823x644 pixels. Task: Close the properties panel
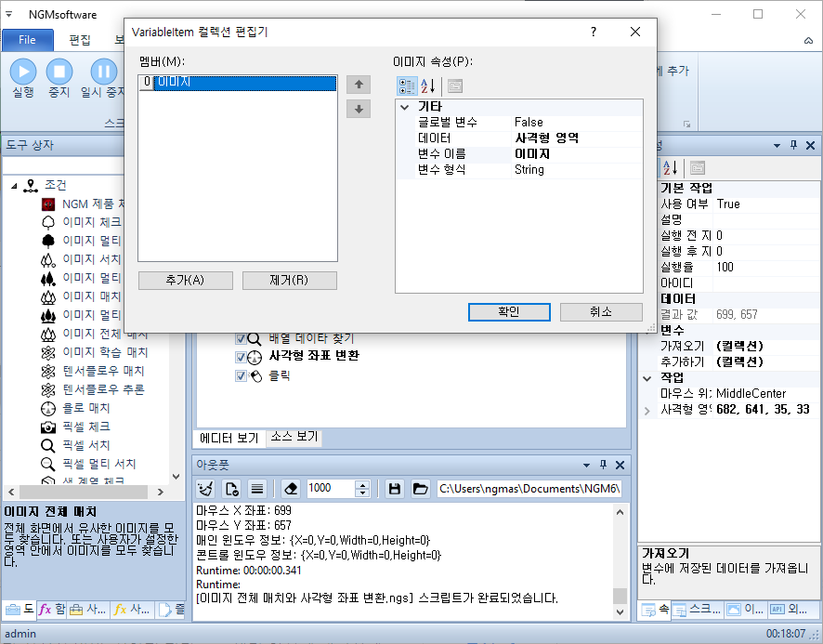pyautogui.click(x=810, y=145)
